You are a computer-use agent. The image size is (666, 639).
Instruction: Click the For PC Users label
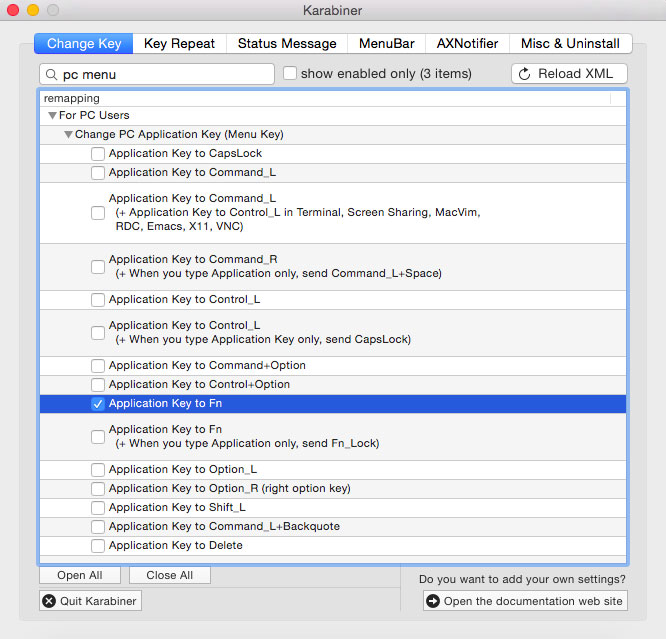point(94,115)
